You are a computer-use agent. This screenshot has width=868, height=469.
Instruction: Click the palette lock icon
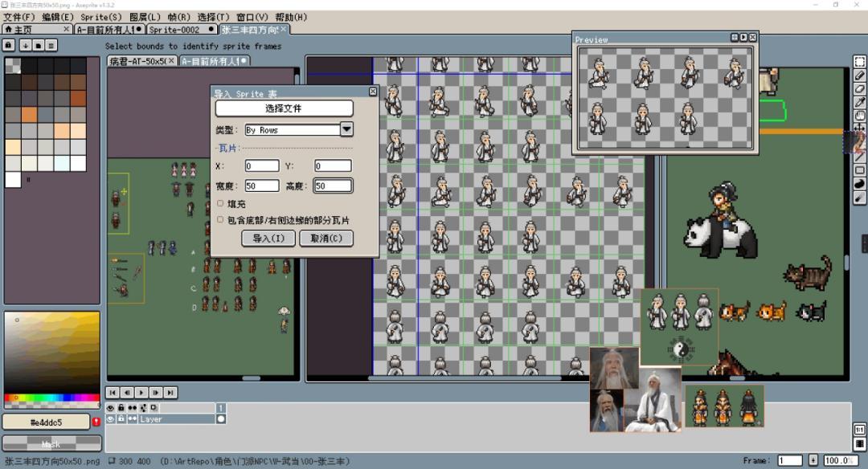10,45
